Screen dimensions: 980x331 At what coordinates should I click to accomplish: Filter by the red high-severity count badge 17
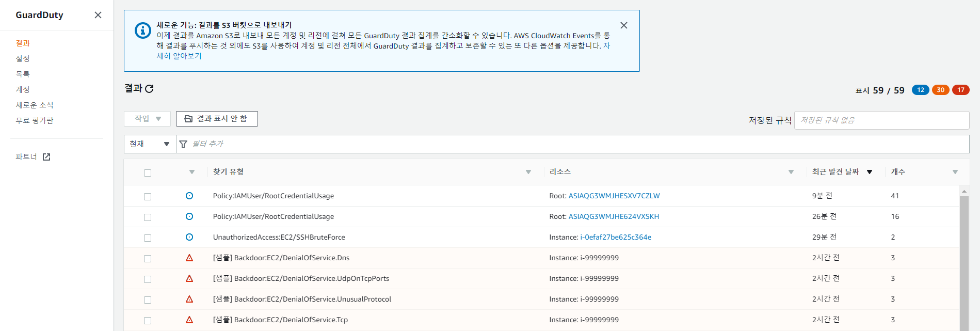tap(960, 90)
